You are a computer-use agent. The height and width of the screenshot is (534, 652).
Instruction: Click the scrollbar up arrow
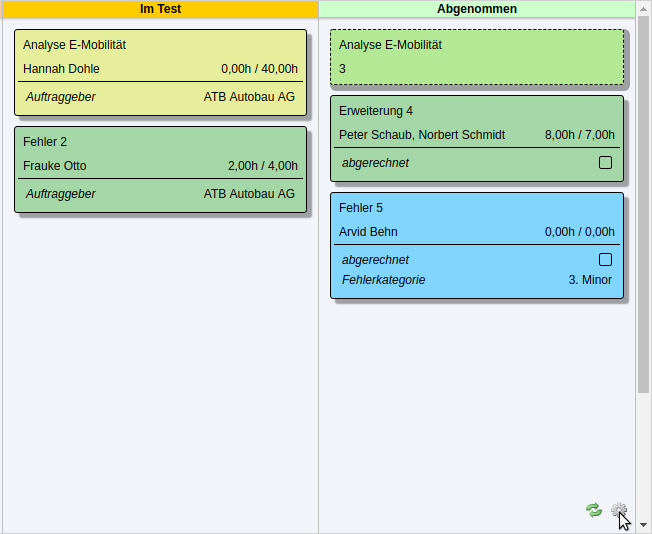pos(643,8)
